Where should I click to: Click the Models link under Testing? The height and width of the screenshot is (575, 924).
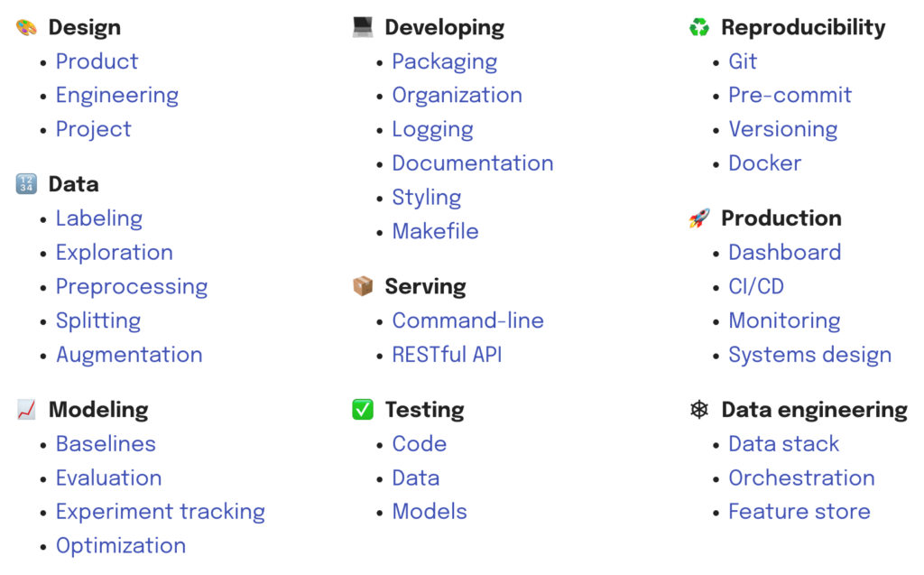point(430,511)
